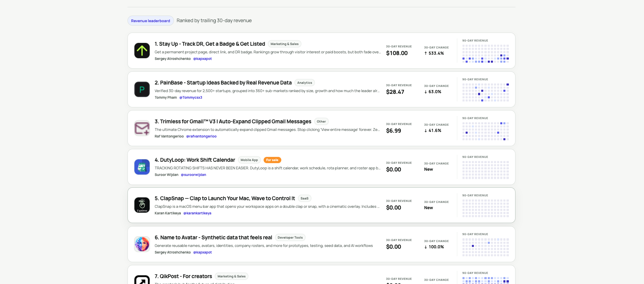Click Stay Up 90-day revenue heatmap
Viewport: 644px width, 284px height.
486,53
